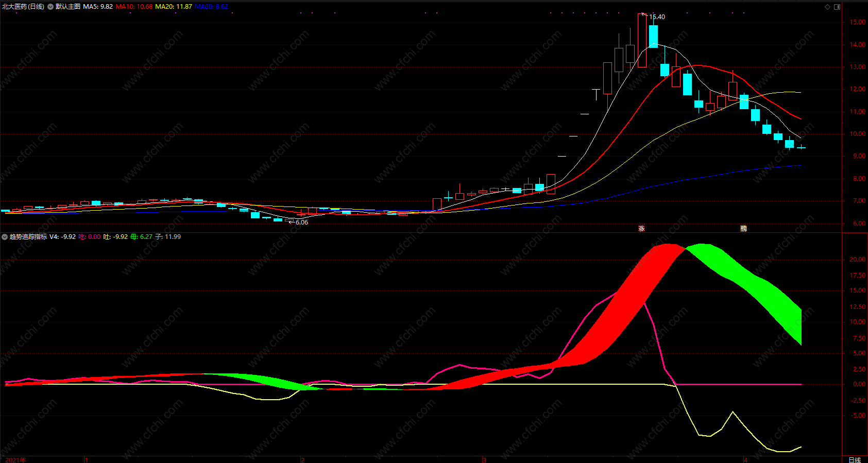Select the MA60: 8.62 label
This screenshot has height=463, width=868.
211,7
